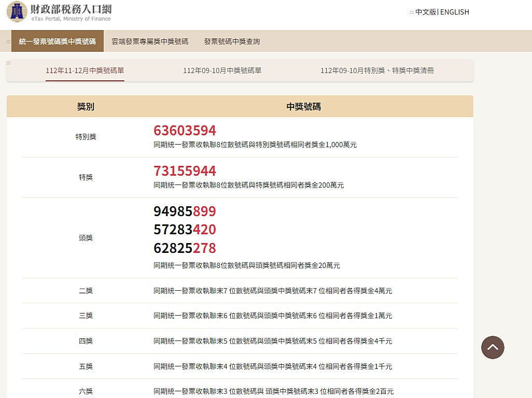The width and height of the screenshot is (532, 398).
Task: Click the 五獎 row label
Action: point(86,366)
